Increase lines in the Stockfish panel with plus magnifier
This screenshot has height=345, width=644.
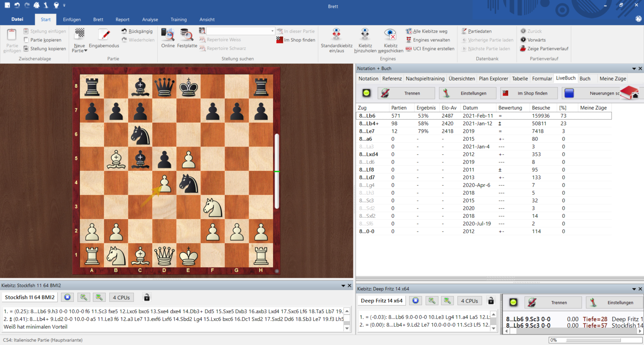point(84,297)
